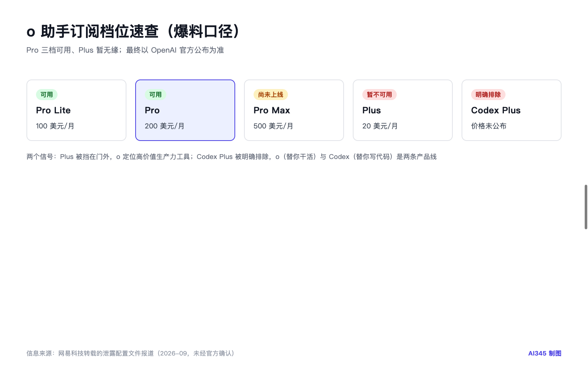Click the 信息来源 footer note

130,353
